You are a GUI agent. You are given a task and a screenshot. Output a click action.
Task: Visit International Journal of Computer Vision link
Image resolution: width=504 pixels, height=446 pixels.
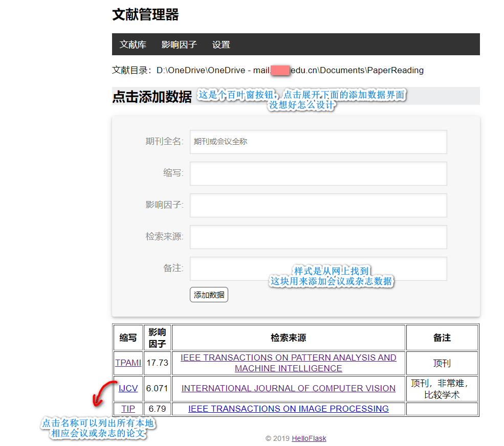point(288,388)
